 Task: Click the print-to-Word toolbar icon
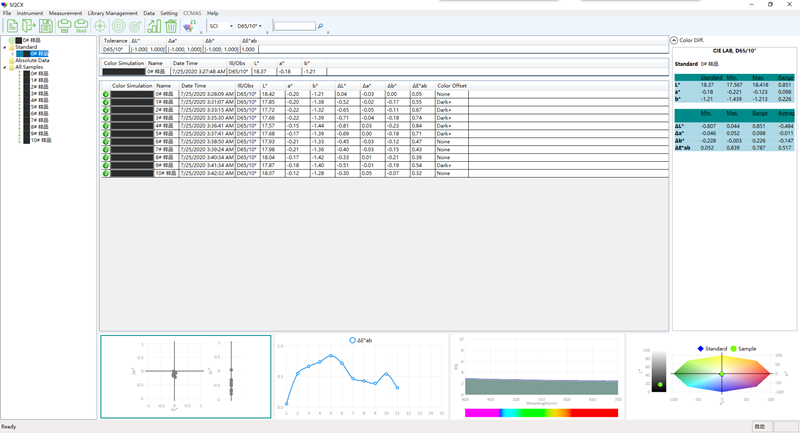[x=82, y=26]
